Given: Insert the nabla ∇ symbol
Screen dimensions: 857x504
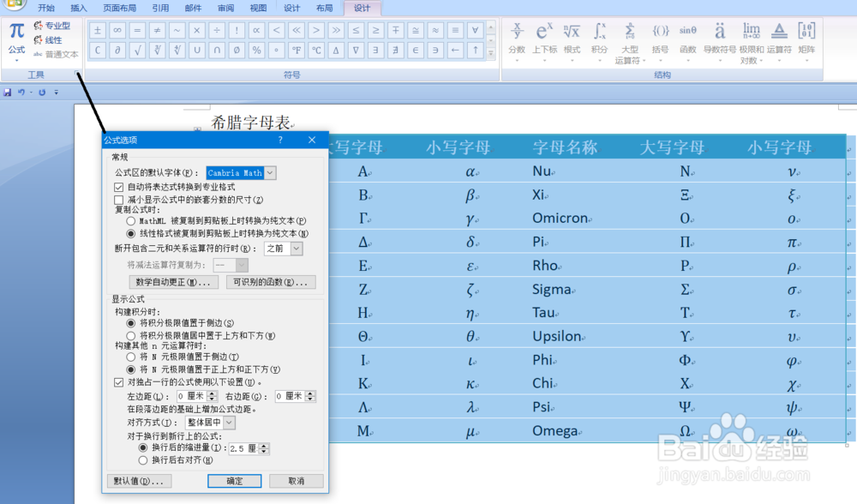Looking at the screenshot, I should 356,51.
